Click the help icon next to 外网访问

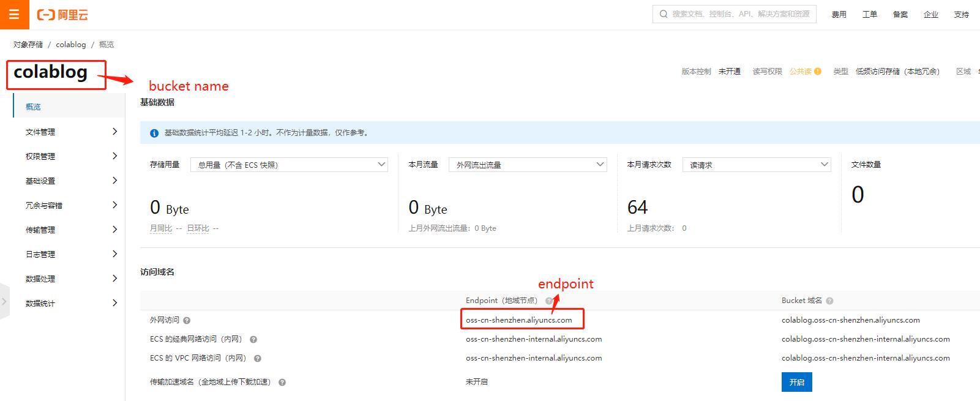[187, 320]
